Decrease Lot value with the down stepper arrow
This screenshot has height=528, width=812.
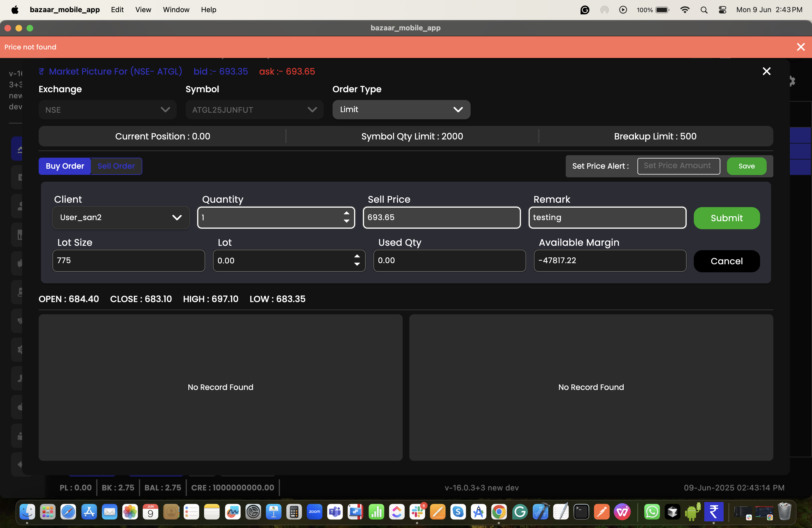[357, 264]
